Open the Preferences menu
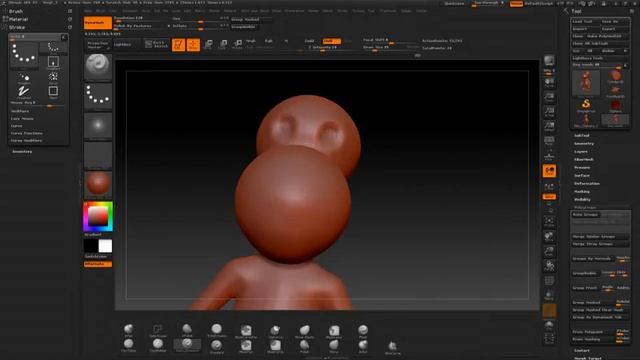The image size is (640, 360). click(x=294, y=11)
